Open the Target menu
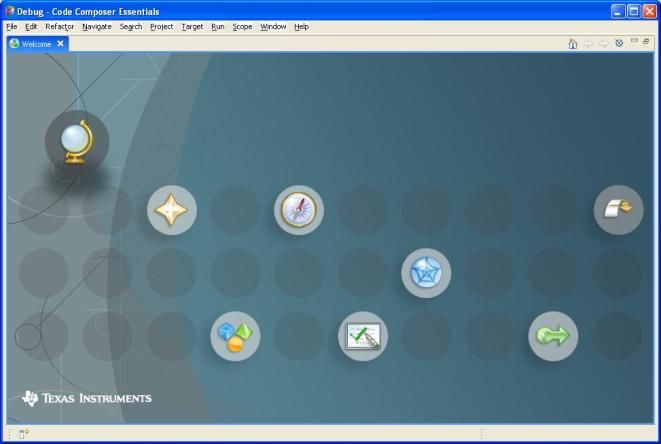The height and width of the screenshot is (444, 661). 192,27
